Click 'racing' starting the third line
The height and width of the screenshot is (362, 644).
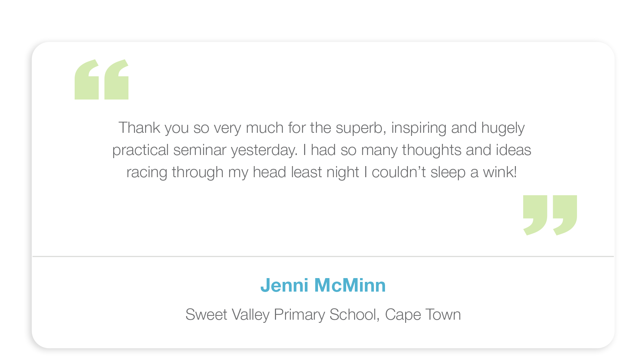147,172
